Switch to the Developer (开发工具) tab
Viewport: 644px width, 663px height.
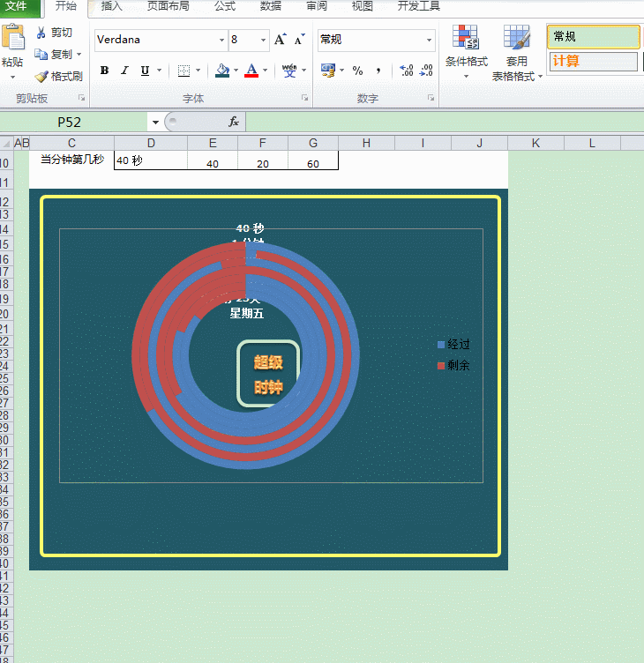tap(418, 7)
